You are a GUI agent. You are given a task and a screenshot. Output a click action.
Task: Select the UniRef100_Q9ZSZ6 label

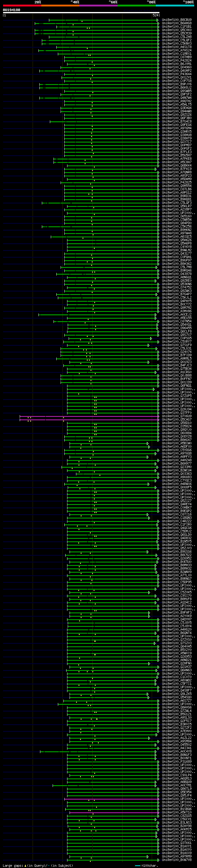click(176, 115)
